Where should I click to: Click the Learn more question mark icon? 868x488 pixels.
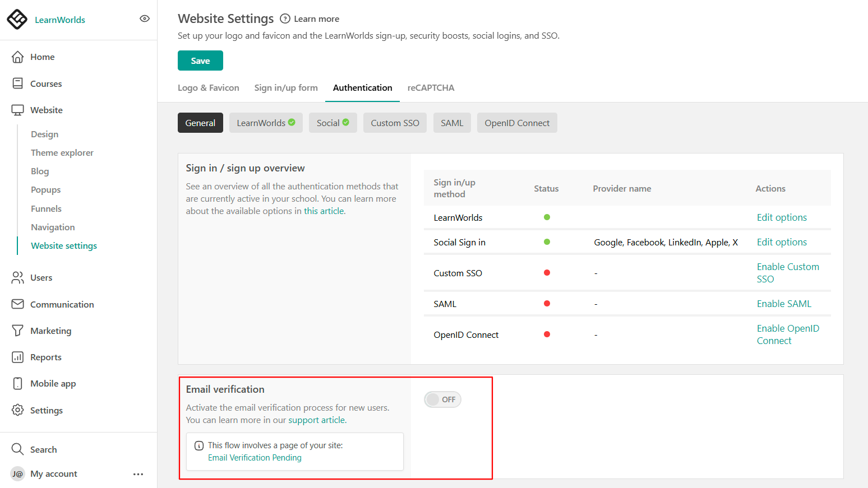pos(285,18)
